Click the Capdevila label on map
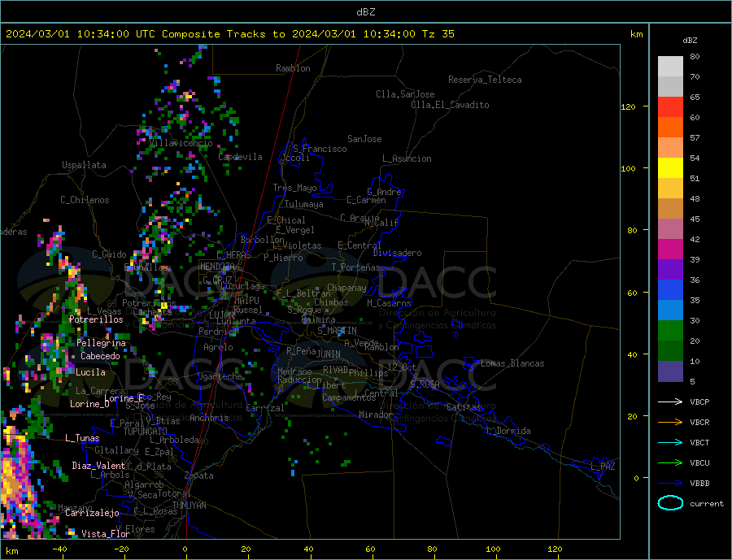This screenshot has width=732, height=560. pyautogui.click(x=240, y=157)
